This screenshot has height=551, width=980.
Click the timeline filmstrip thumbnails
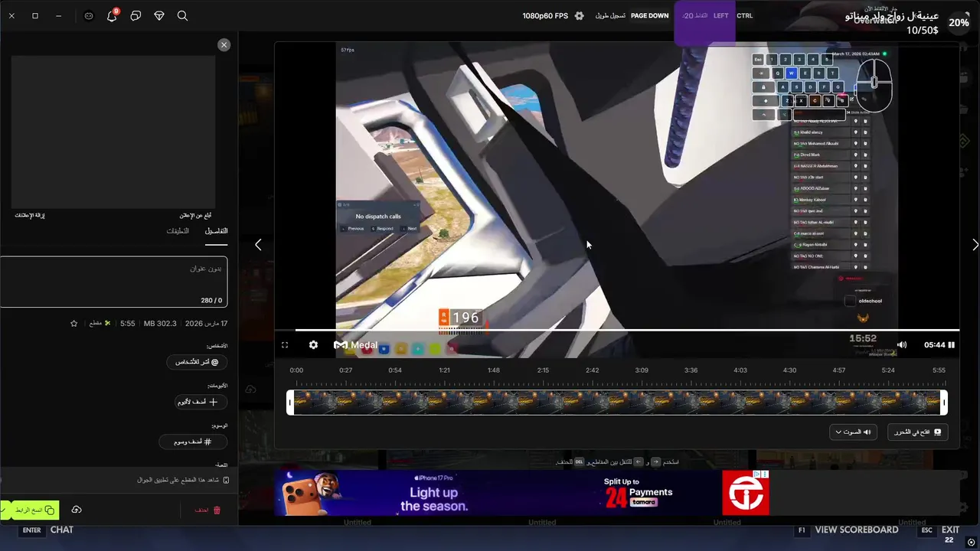[617, 403]
